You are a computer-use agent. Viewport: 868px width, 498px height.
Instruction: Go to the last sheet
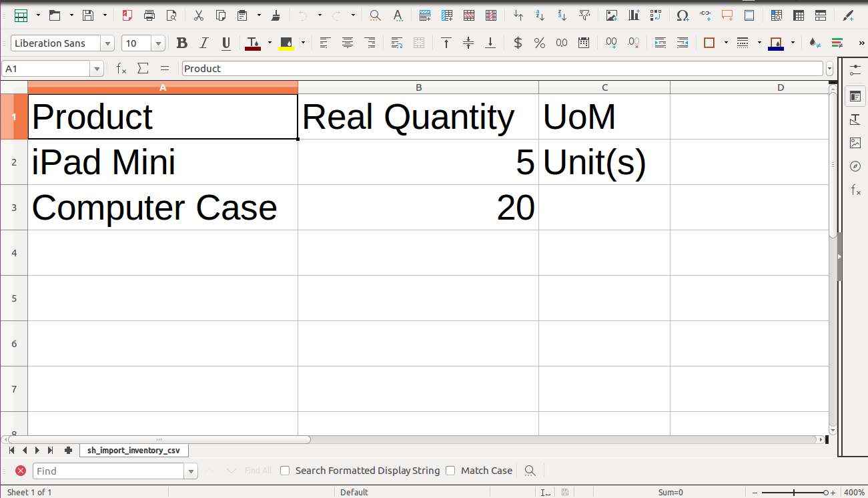(x=50, y=451)
